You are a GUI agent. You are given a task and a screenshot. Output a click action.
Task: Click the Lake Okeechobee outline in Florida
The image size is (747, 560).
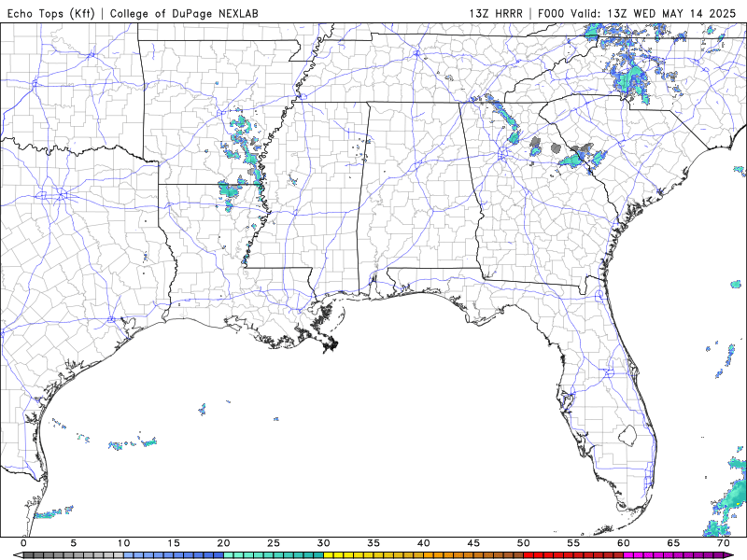pos(627,435)
